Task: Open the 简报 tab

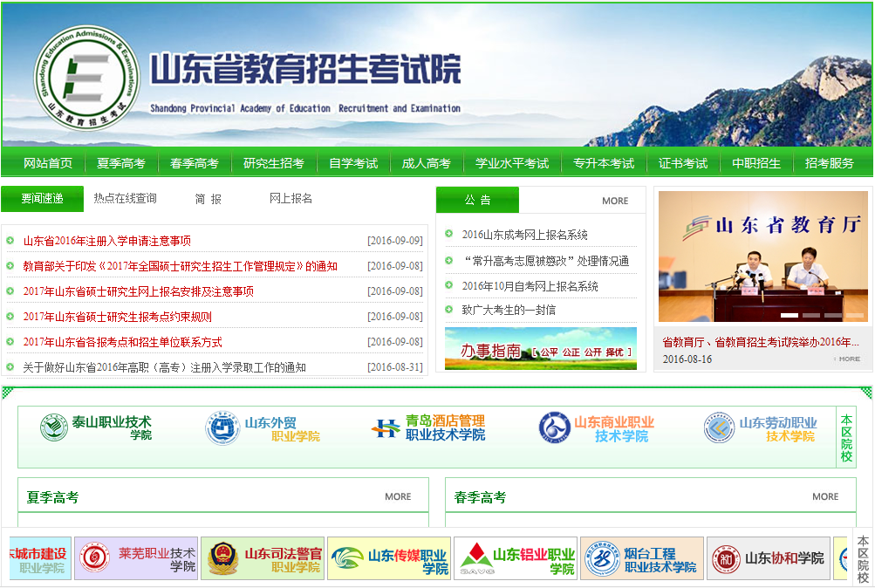Action: coord(208,199)
